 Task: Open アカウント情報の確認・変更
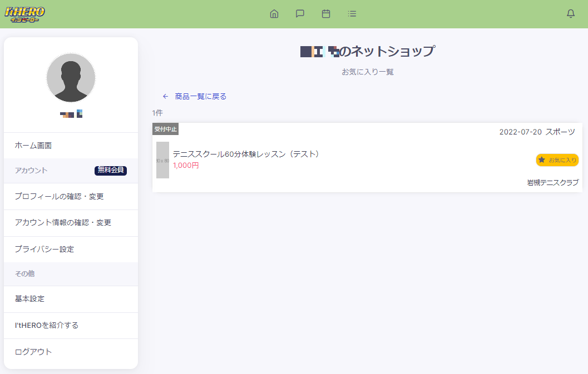pos(71,223)
